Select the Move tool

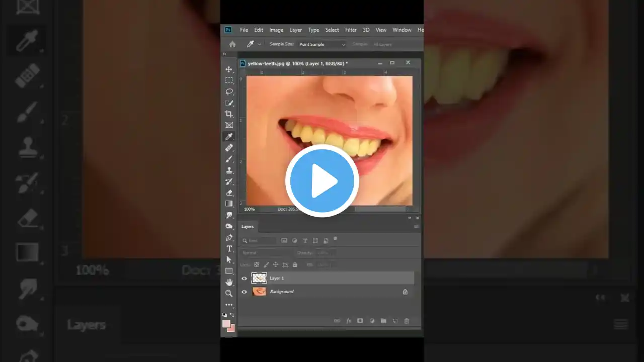point(229,69)
